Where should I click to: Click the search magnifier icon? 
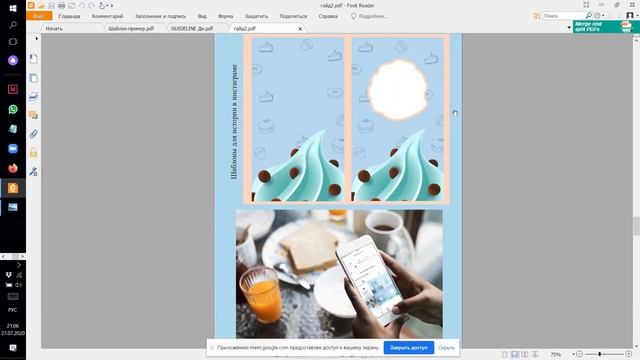(588, 16)
